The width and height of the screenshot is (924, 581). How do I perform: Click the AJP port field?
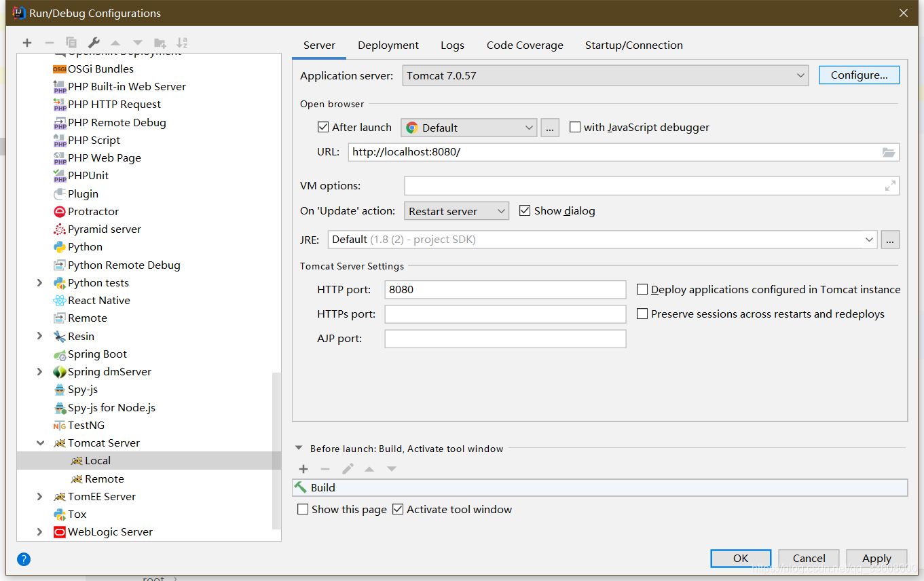[x=505, y=339]
